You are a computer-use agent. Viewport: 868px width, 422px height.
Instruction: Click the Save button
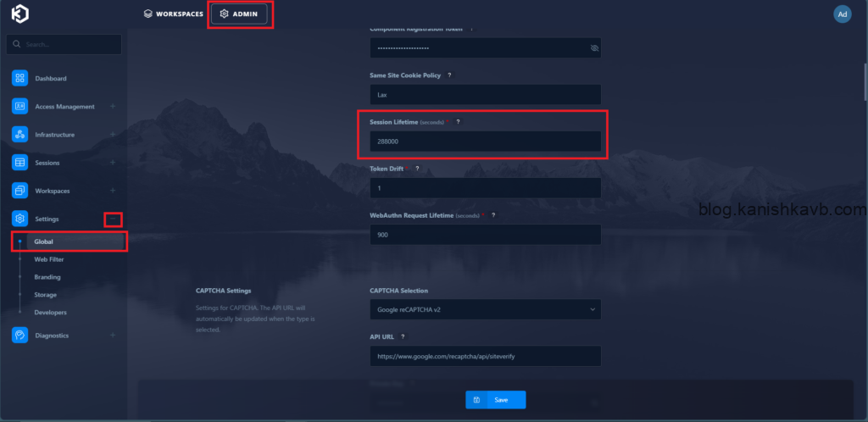click(x=495, y=400)
